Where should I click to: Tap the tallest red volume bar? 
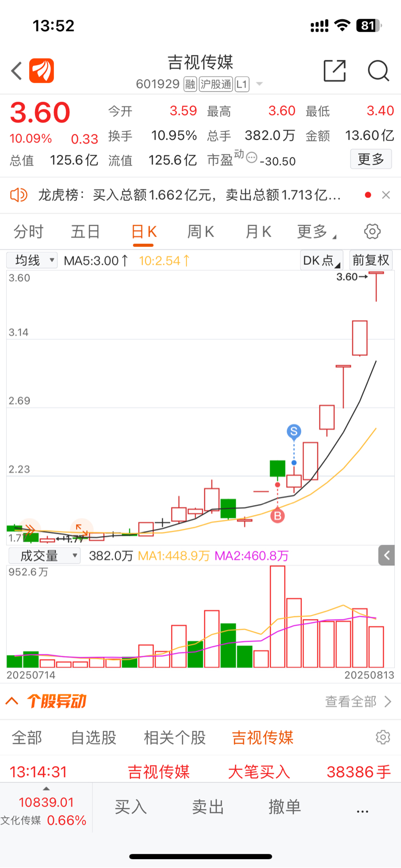click(x=278, y=616)
